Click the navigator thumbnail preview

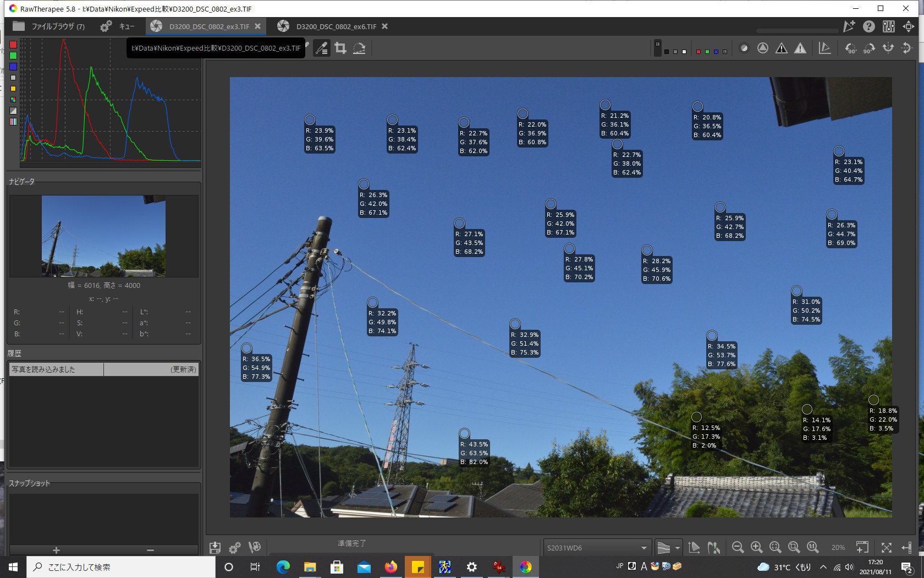tap(104, 236)
